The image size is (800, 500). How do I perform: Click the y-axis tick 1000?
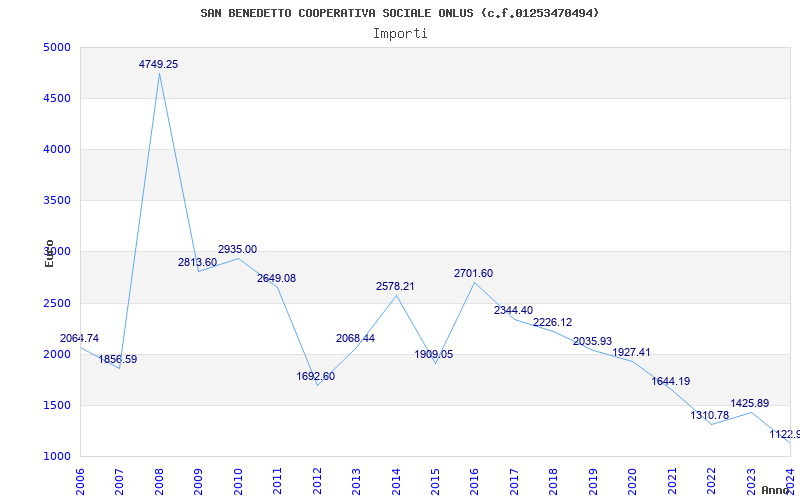point(57,457)
